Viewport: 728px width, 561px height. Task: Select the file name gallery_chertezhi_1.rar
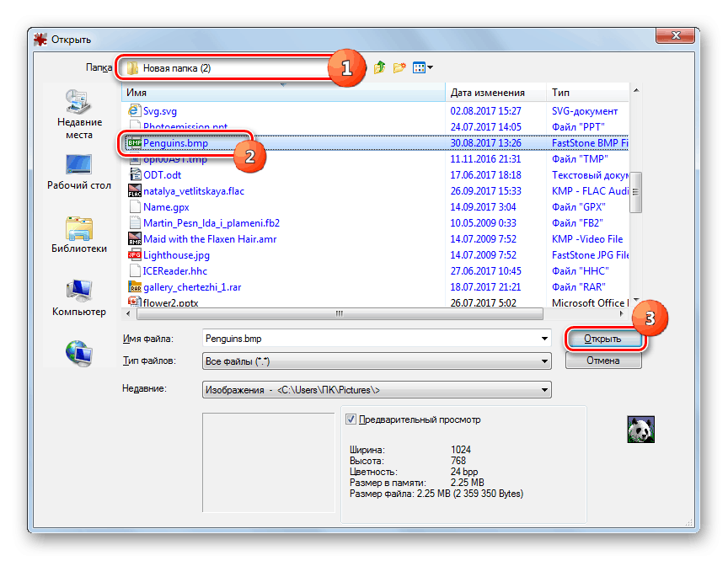coord(192,286)
